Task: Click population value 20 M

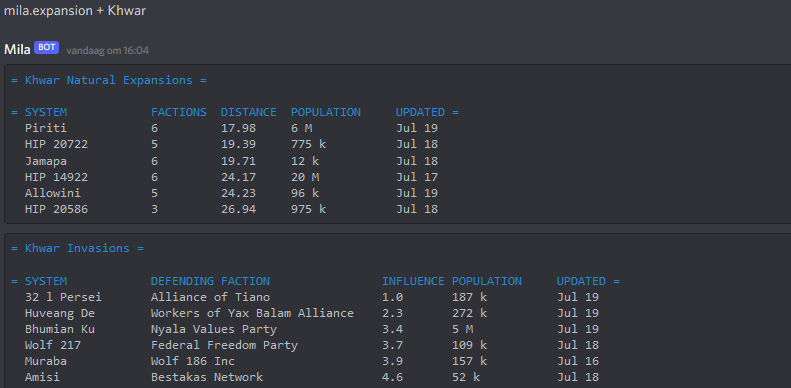Action: (305, 177)
